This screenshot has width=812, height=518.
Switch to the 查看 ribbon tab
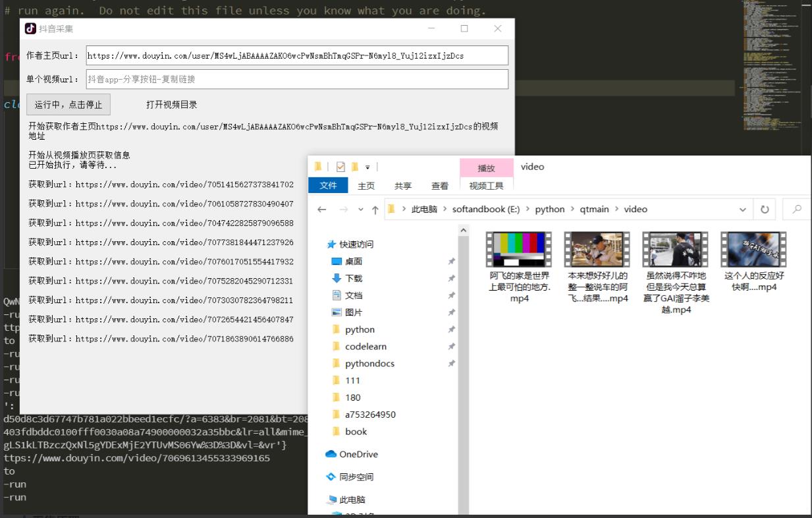click(x=439, y=186)
